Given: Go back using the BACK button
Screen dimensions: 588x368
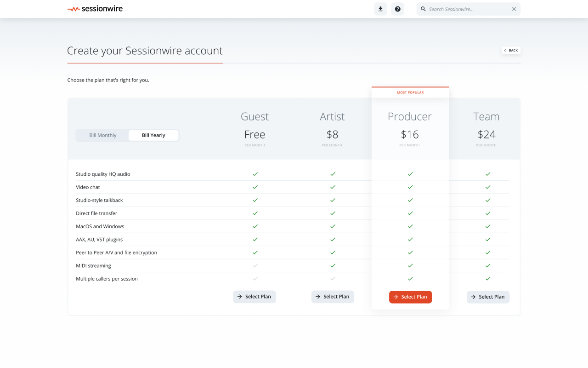Looking at the screenshot, I should click(511, 50).
